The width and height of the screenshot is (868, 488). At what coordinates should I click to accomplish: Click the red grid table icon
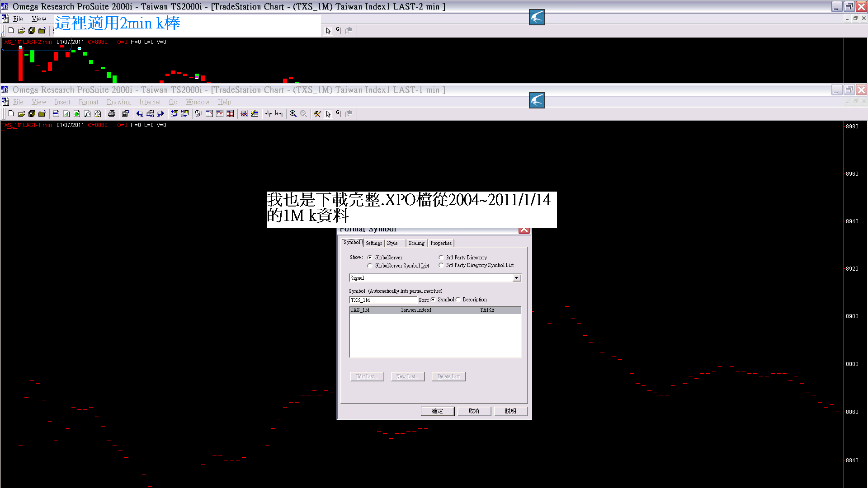pos(230,113)
